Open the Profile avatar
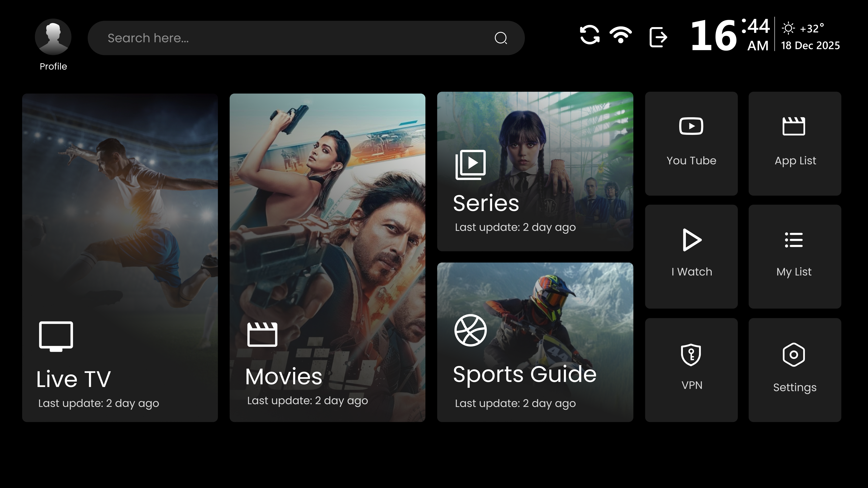This screenshot has height=488, width=868. (53, 37)
